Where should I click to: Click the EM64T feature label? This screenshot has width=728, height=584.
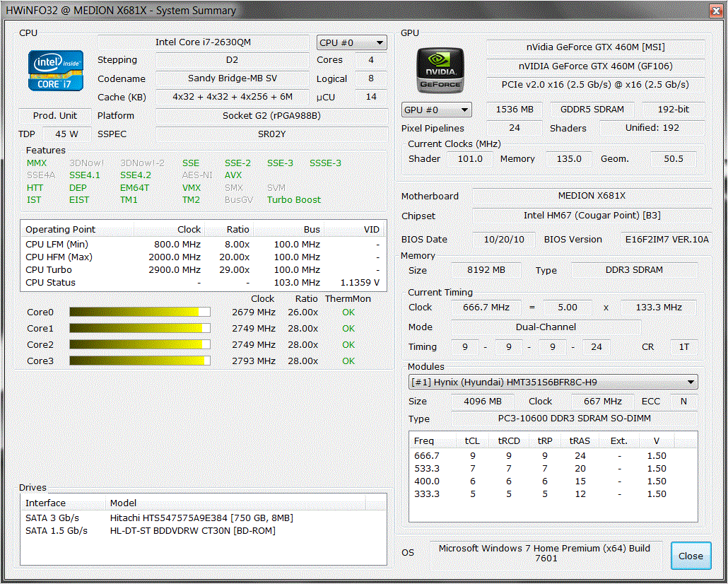[x=134, y=187]
